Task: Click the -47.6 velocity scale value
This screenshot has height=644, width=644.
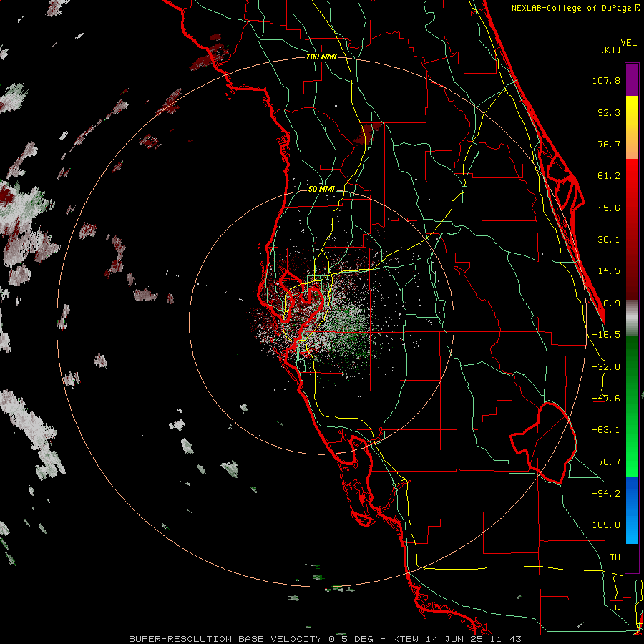Action: (606, 399)
